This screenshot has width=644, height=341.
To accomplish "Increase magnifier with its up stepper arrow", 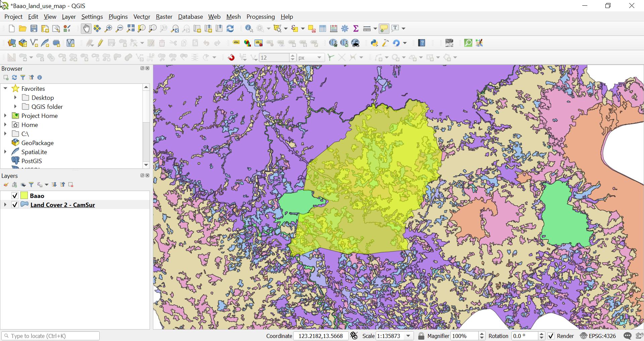I will point(482,334).
